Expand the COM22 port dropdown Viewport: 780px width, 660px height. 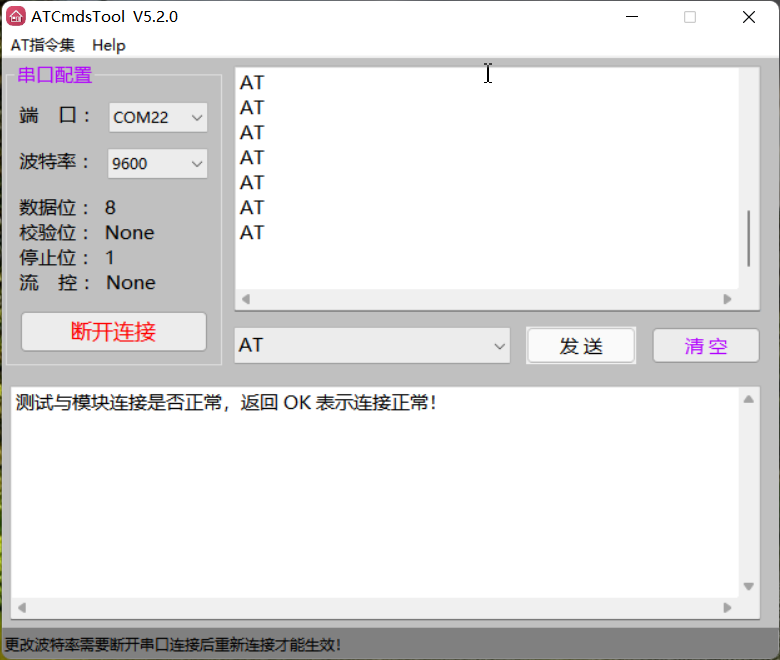point(158,117)
